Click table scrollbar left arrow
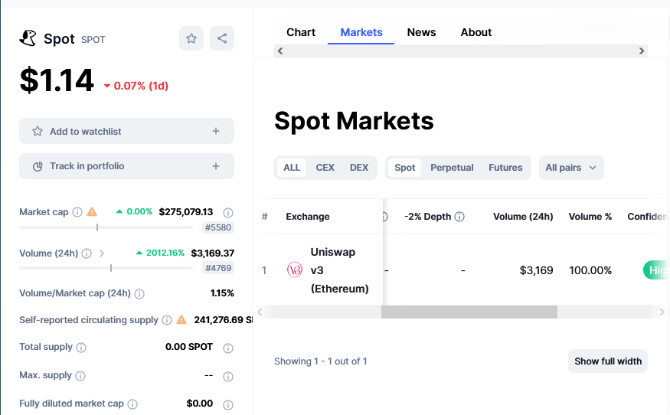The width and height of the screenshot is (670, 415). pyautogui.click(x=260, y=312)
